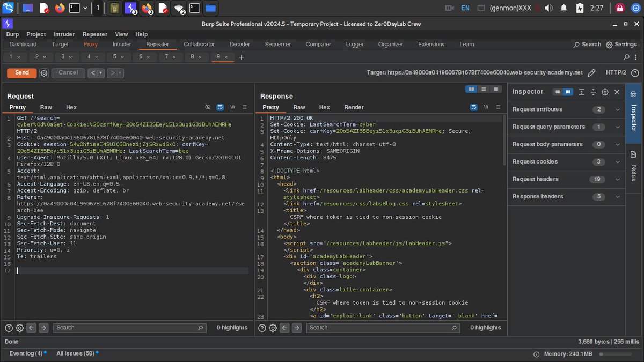Open the volume control in system tray

coord(548,8)
